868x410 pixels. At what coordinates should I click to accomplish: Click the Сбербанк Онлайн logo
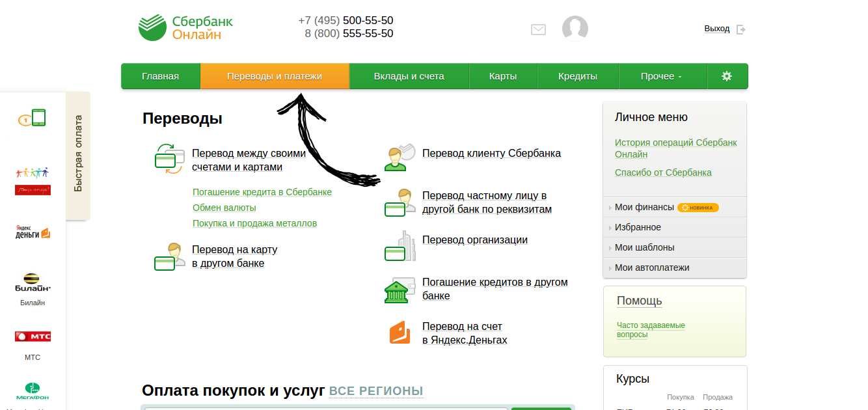click(x=185, y=27)
